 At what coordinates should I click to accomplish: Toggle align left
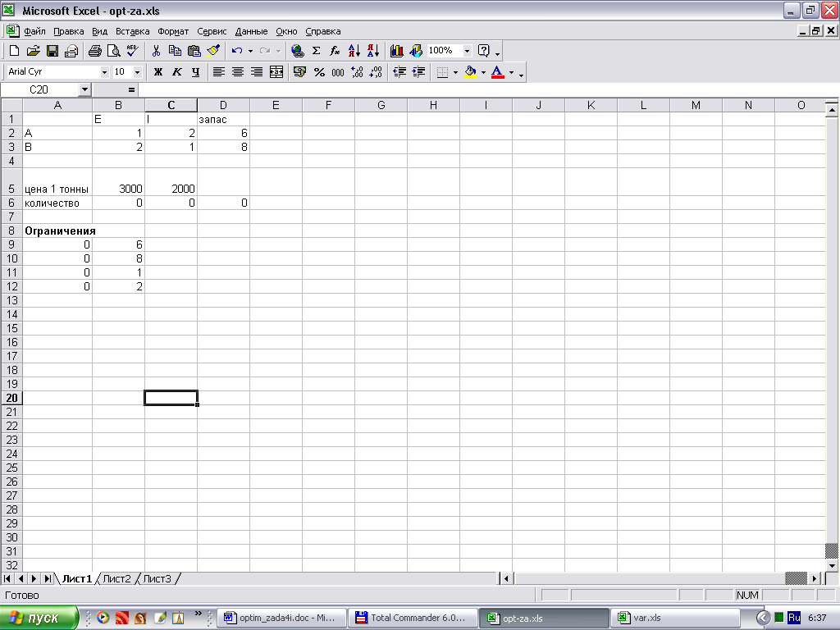pyautogui.click(x=218, y=72)
